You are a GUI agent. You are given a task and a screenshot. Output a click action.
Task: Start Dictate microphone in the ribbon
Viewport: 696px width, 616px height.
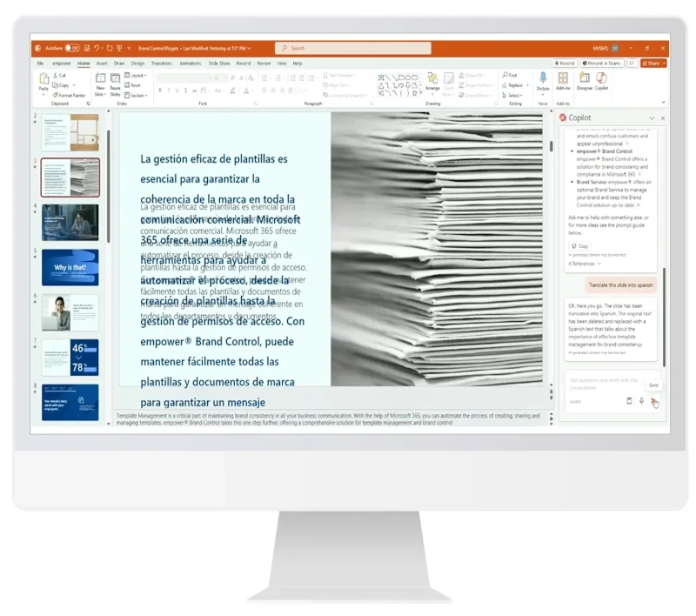pos(543,81)
